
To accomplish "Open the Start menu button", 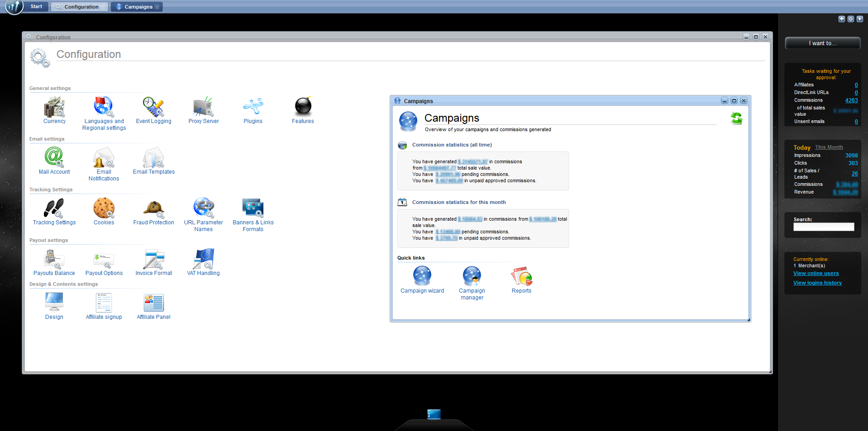I will tap(37, 6).
